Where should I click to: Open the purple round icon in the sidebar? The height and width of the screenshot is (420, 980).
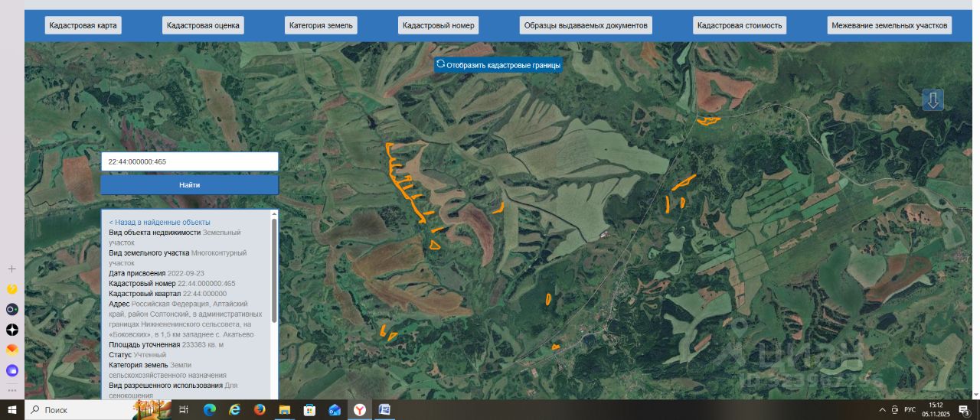pos(11,370)
